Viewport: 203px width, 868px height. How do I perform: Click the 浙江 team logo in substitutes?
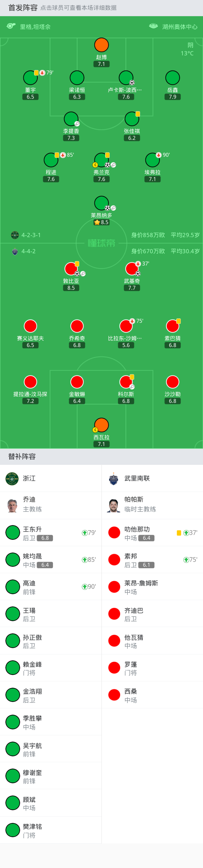click(12, 478)
